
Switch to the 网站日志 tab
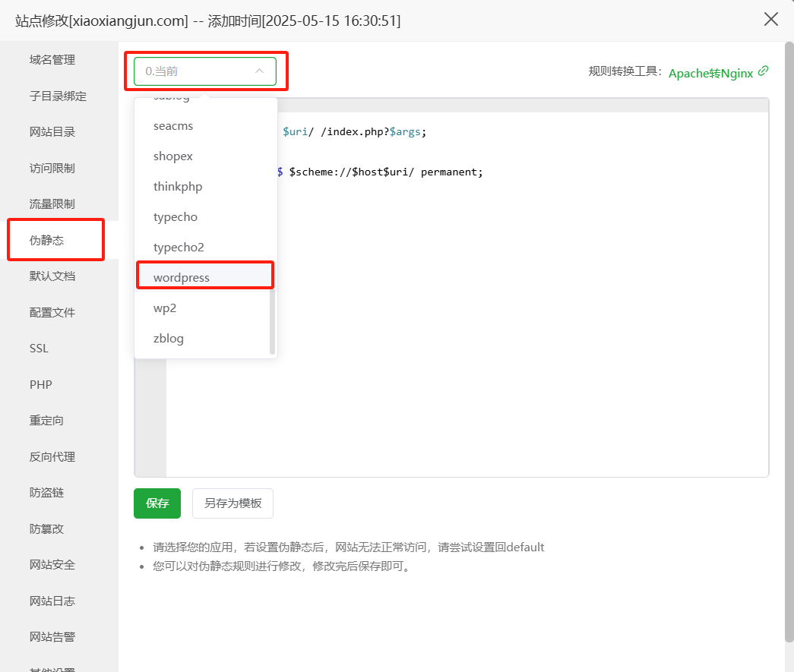[52, 601]
